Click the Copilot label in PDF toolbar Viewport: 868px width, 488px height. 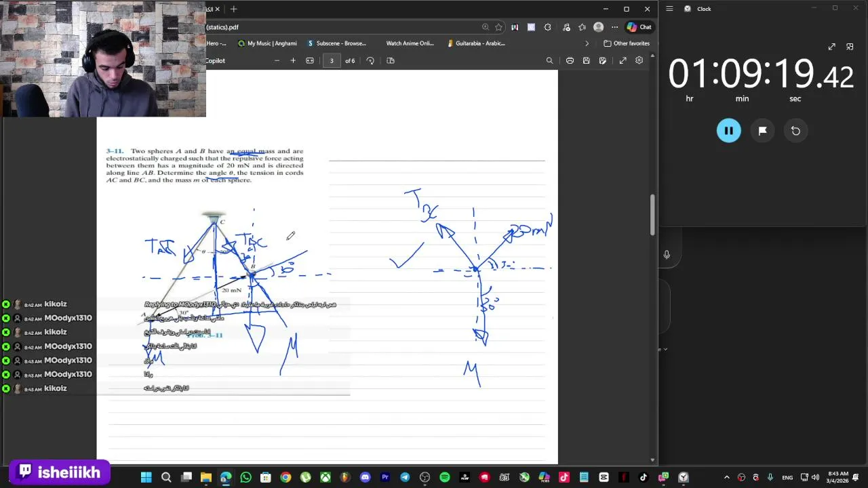(x=216, y=60)
